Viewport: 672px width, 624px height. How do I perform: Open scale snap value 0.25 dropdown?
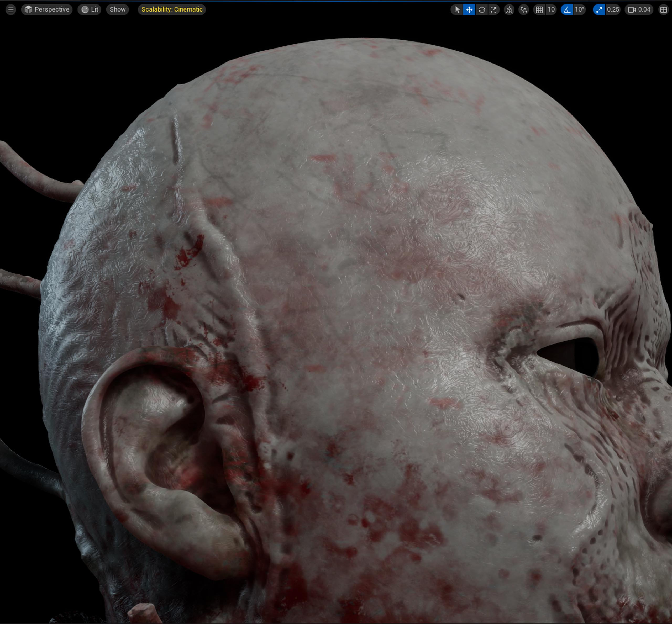point(613,10)
